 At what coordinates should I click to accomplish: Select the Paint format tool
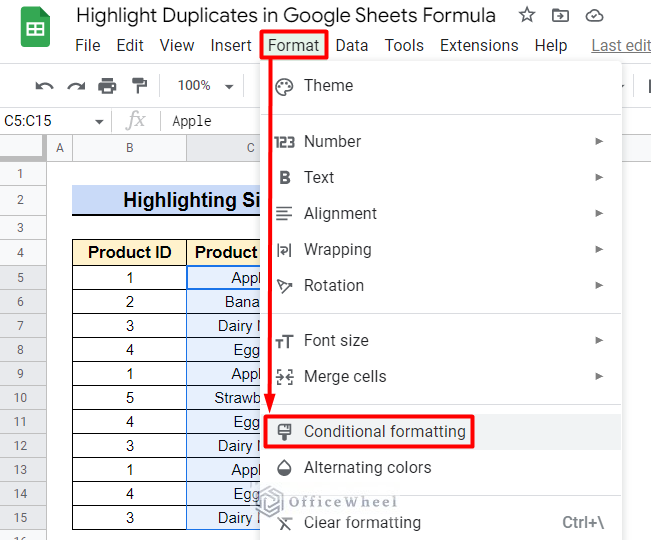click(x=139, y=86)
